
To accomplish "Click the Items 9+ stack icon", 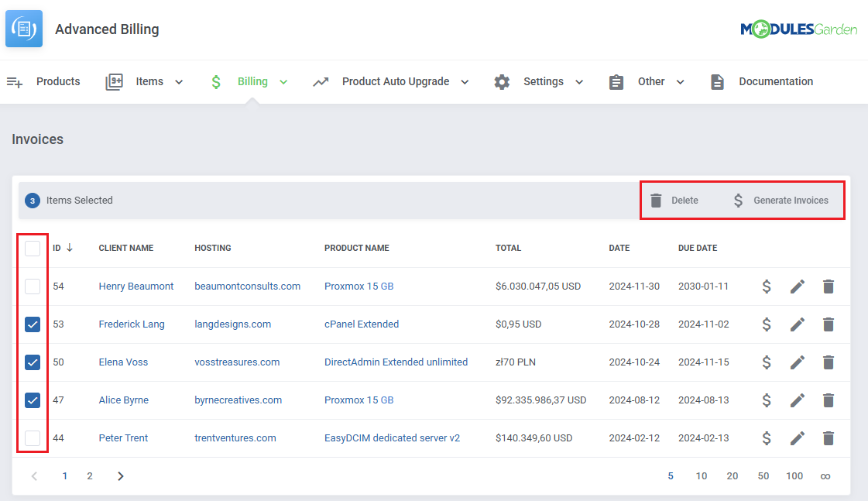I will coord(114,82).
